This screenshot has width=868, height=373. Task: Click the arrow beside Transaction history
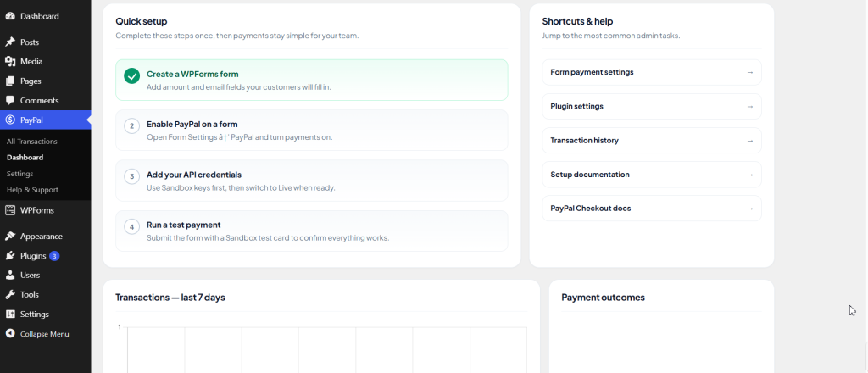pos(750,141)
